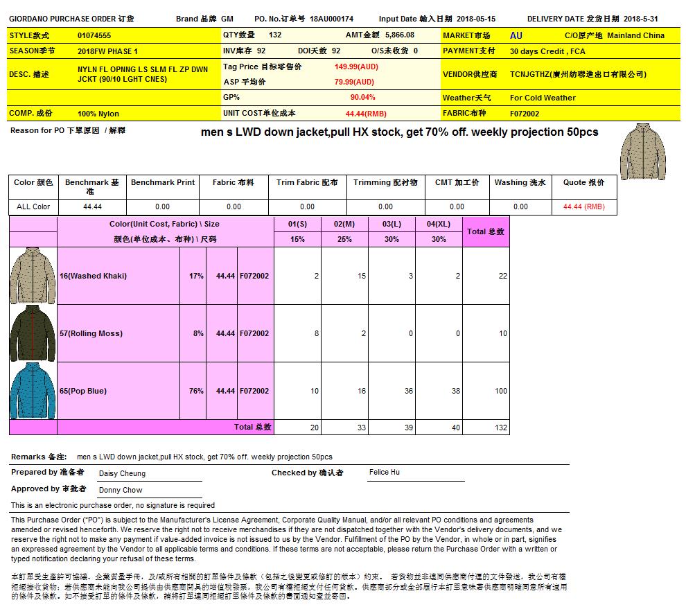Select the Approved by name Donny Chow
686x616 pixels.
click(x=121, y=490)
